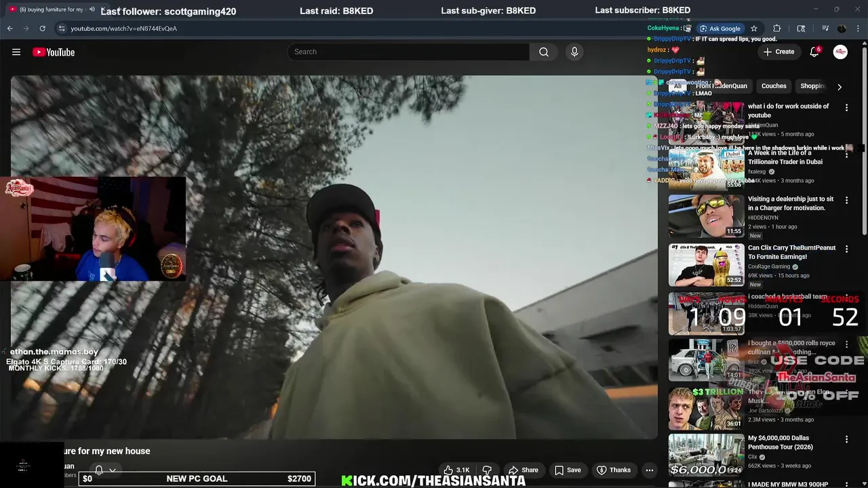Screen dimensions: 868x488
Task: Open the Chrome profile avatar
Action: tap(842, 28)
